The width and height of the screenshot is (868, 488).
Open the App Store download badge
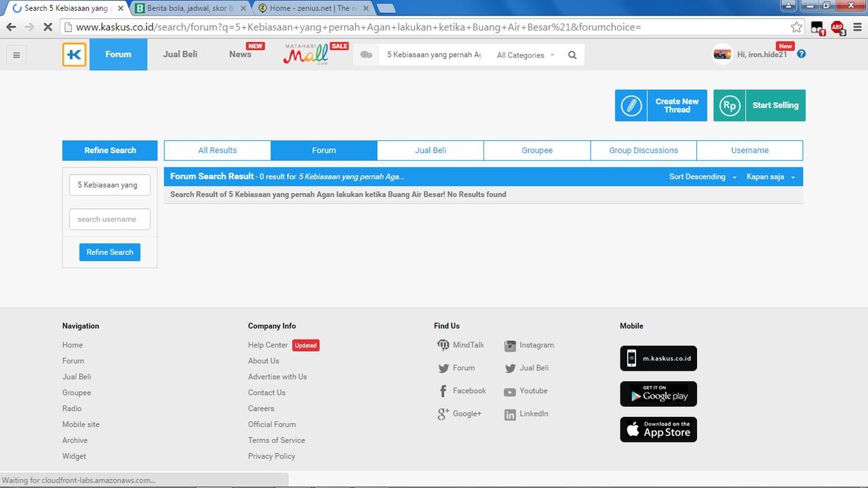click(658, 429)
